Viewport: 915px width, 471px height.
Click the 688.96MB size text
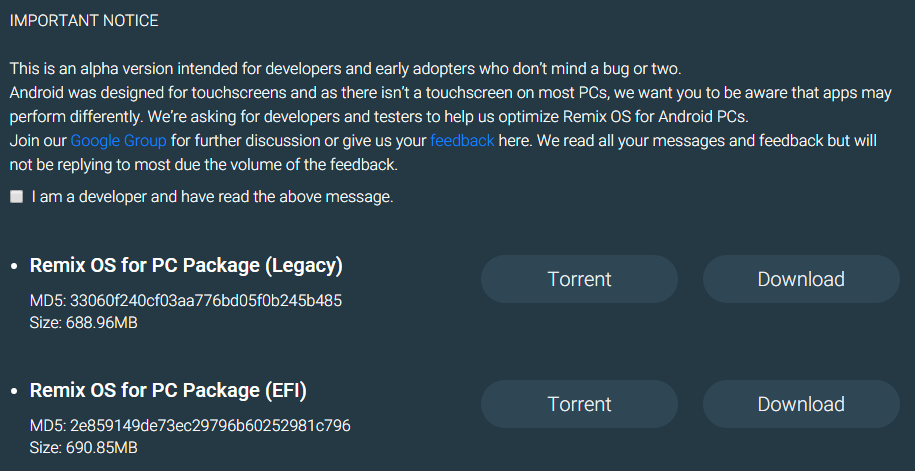(x=84, y=322)
